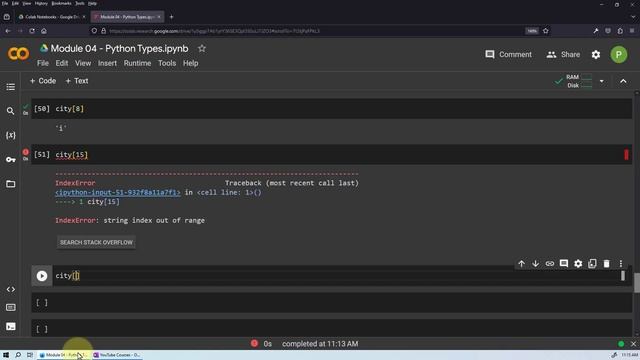The height and width of the screenshot is (360, 640).
Task: Open Windows taskbar search
Action: pos(18,355)
